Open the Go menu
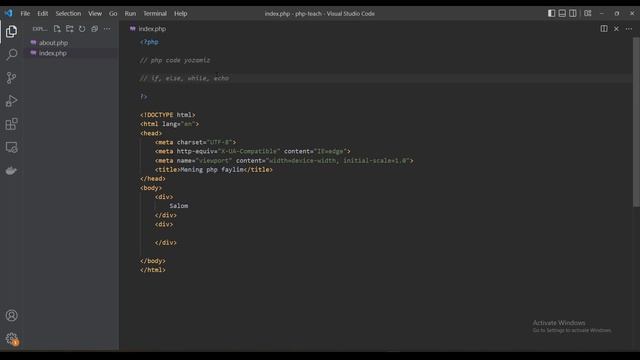640x360 pixels. (x=113, y=13)
